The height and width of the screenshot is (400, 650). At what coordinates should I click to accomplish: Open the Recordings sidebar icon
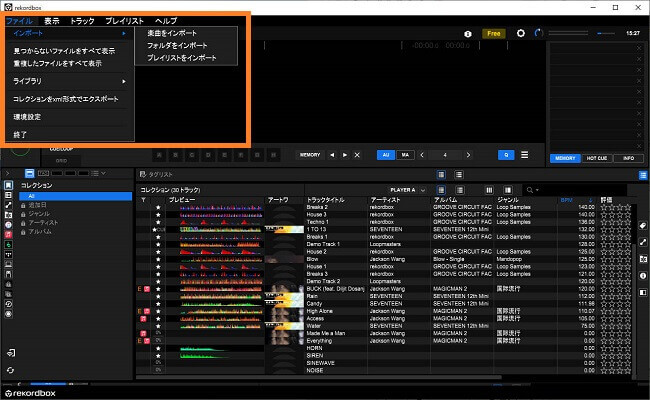tap(8, 314)
